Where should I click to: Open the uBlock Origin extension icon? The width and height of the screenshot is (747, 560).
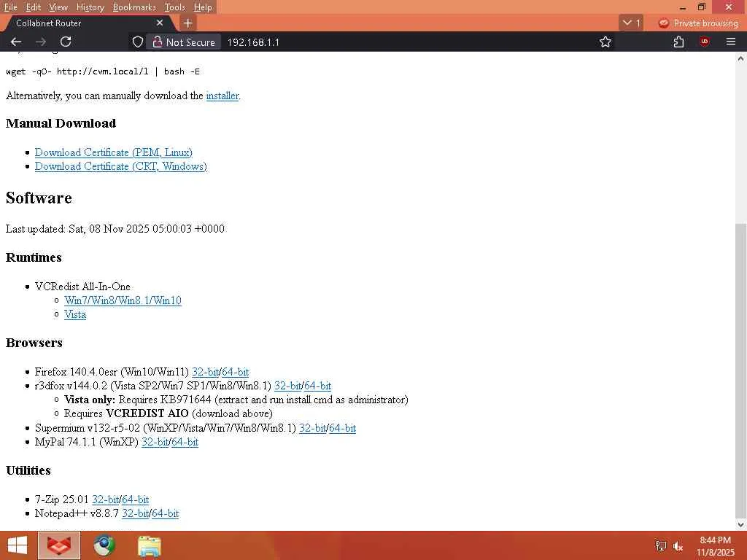pyautogui.click(x=705, y=42)
